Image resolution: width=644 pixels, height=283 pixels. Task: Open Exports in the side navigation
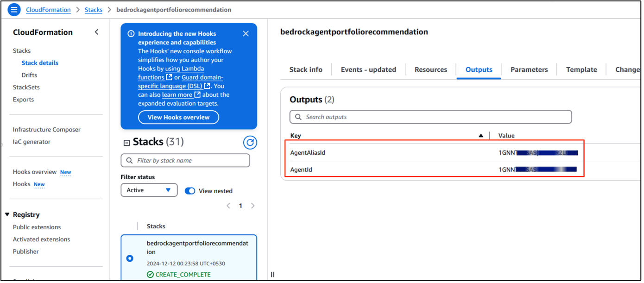[x=23, y=100]
